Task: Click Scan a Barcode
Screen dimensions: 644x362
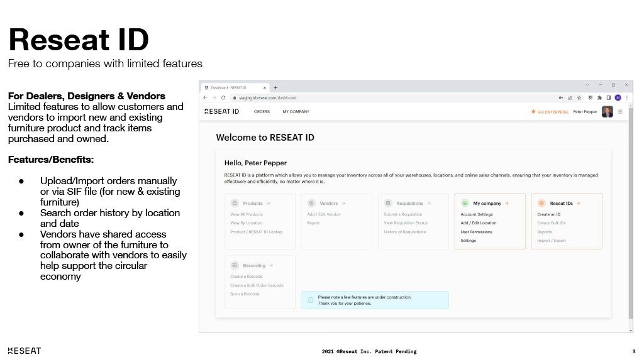Action: click(x=245, y=294)
